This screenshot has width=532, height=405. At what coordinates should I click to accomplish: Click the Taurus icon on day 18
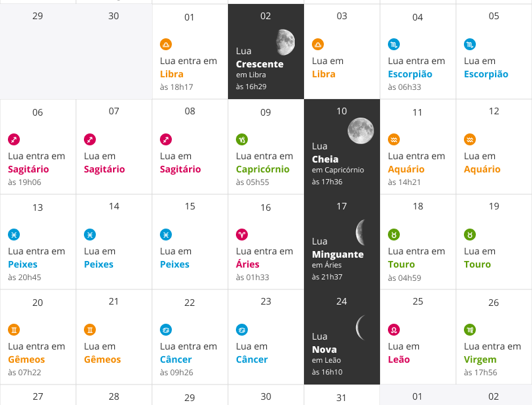click(394, 235)
